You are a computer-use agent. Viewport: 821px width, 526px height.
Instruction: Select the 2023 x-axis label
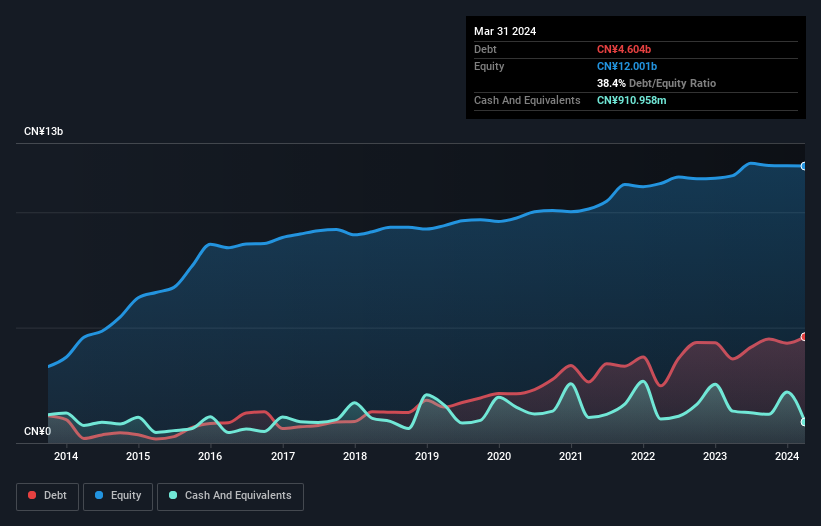(715, 456)
